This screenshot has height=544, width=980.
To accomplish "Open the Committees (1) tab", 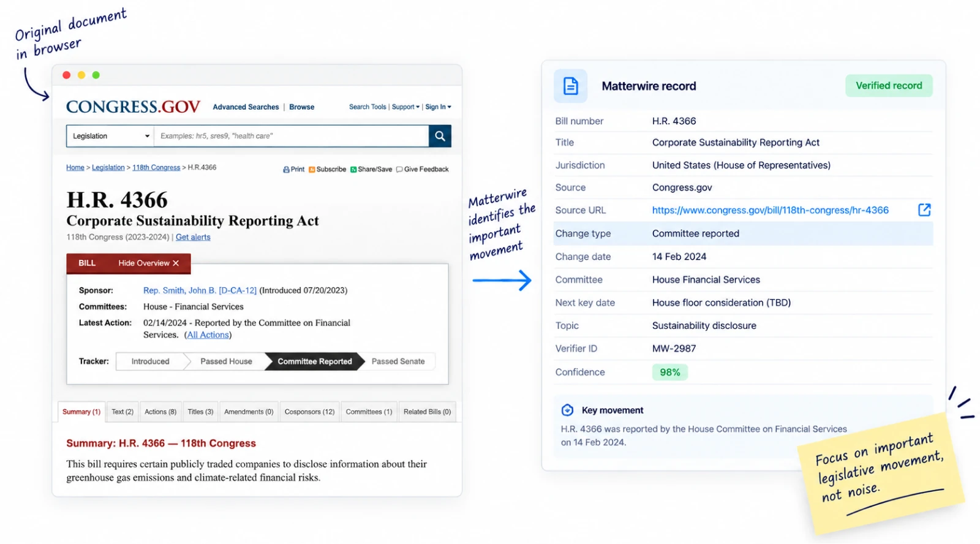I will tap(369, 412).
